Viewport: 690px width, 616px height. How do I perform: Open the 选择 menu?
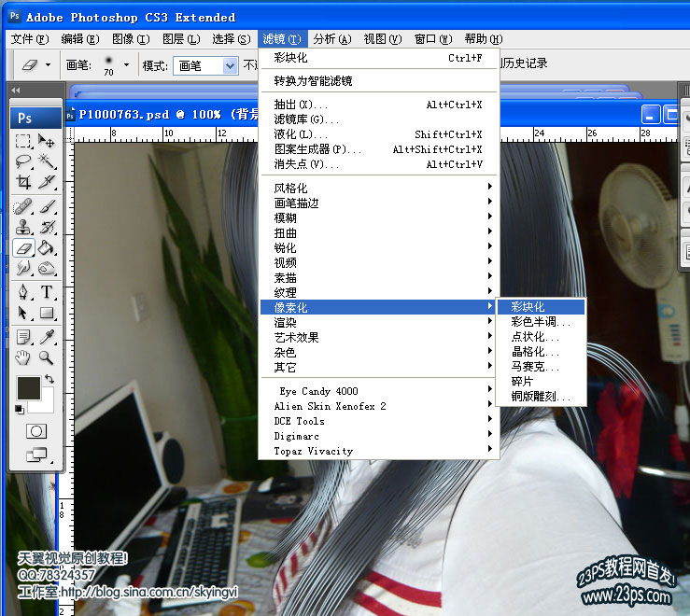(x=232, y=39)
